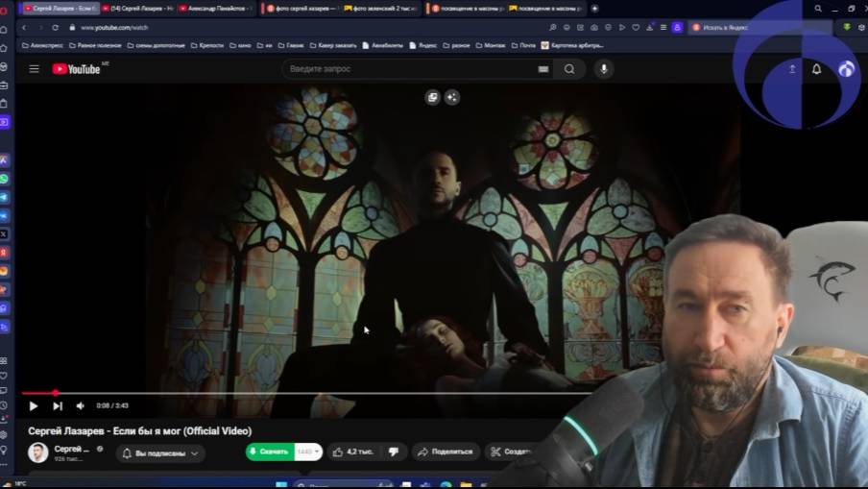Open the 'Картотека арбитра...' bookmark
This screenshot has width=868, height=489.
(x=572, y=45)
